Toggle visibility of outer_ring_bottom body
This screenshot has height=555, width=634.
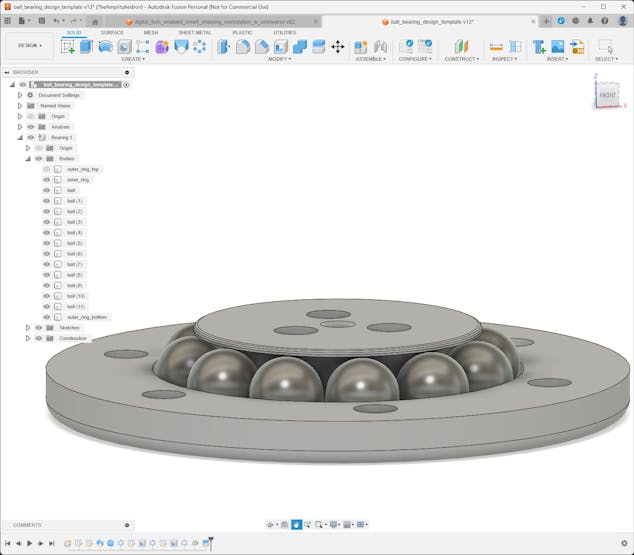(x=46, y=317)
